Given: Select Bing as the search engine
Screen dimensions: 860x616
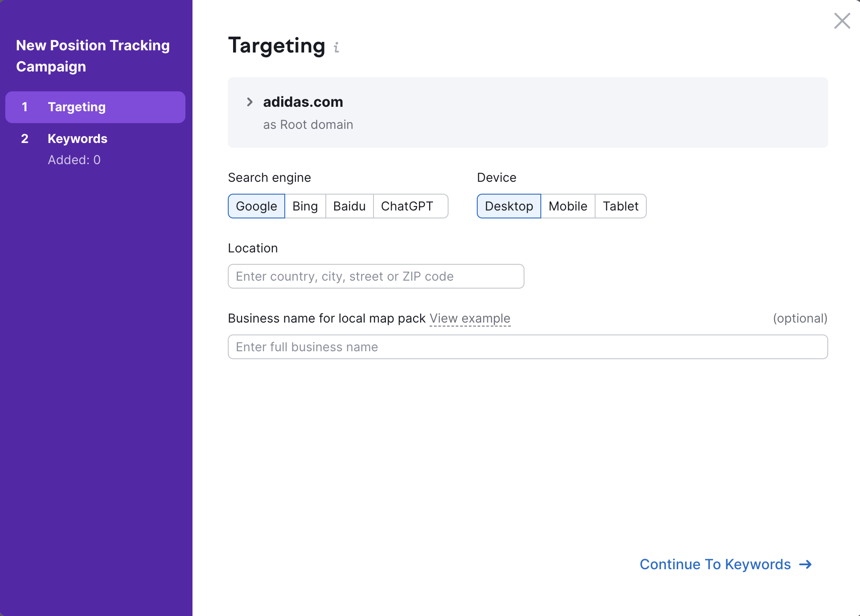Looking at the screenshot, I should point(305,206).
